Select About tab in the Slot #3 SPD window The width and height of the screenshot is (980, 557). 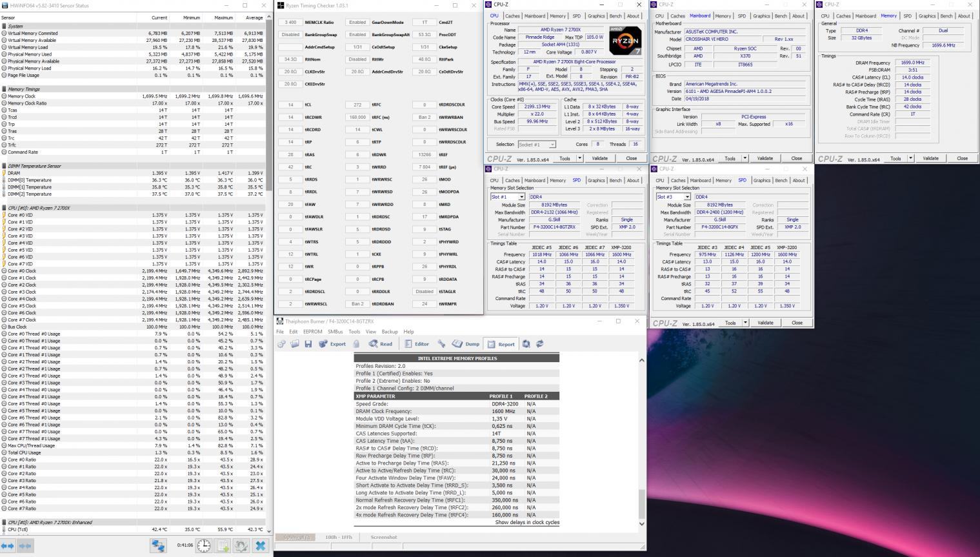coord(799,181)
